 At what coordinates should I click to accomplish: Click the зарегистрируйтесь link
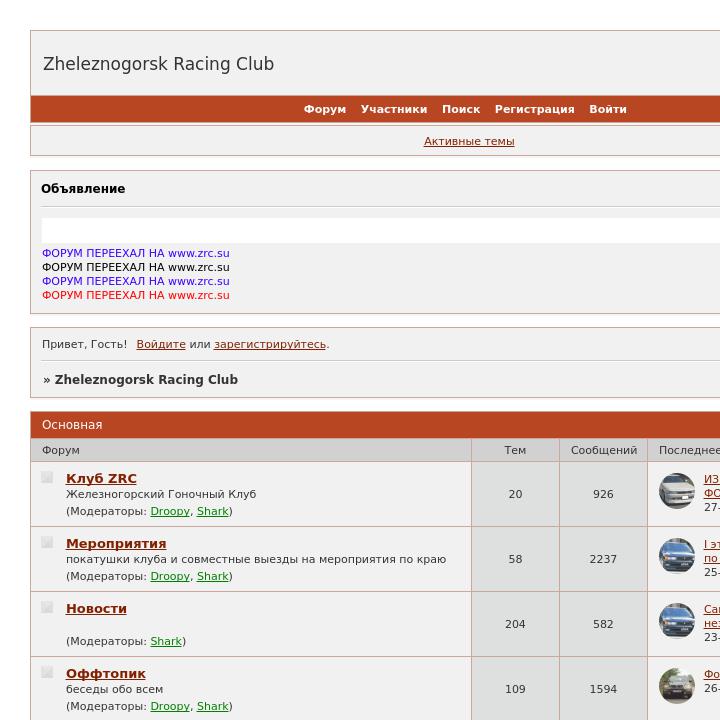(x=270, y=344)
